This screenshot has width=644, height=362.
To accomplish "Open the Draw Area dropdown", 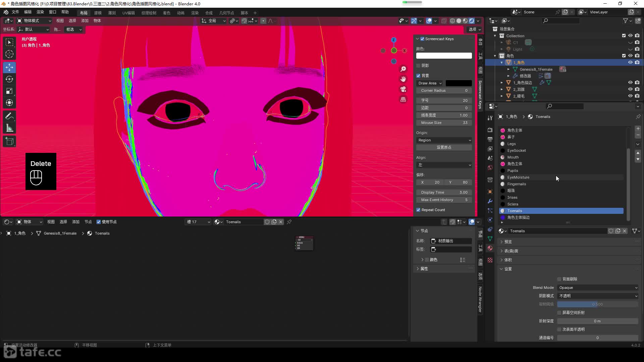I will click(x=430, y=83).
